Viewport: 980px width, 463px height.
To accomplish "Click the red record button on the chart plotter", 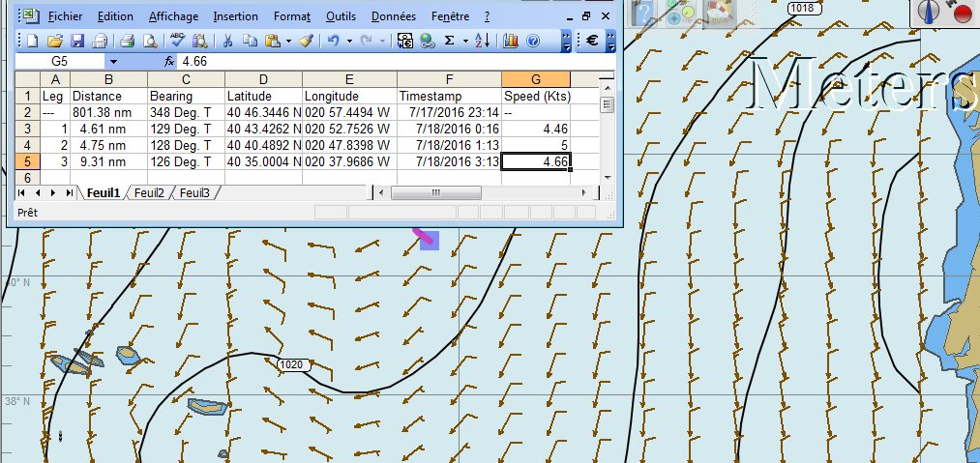I will [x=963, y=14].
